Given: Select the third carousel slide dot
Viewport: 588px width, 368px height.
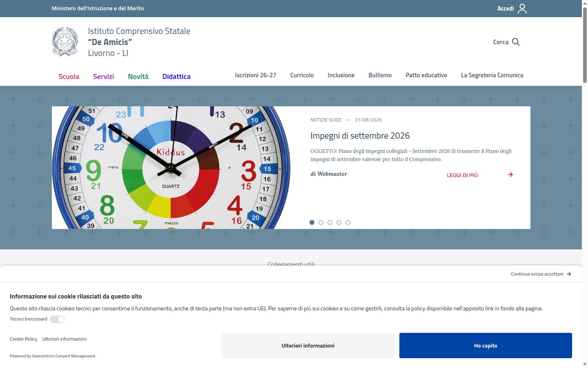Looking at the screenshot, I should tap(330, 222).
